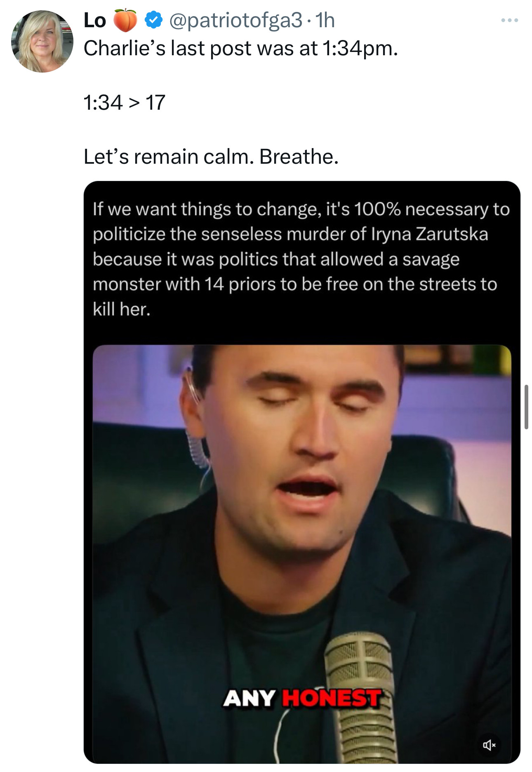Click the text "Charlie's last post was at 1:34pm."

pos(241,48)
